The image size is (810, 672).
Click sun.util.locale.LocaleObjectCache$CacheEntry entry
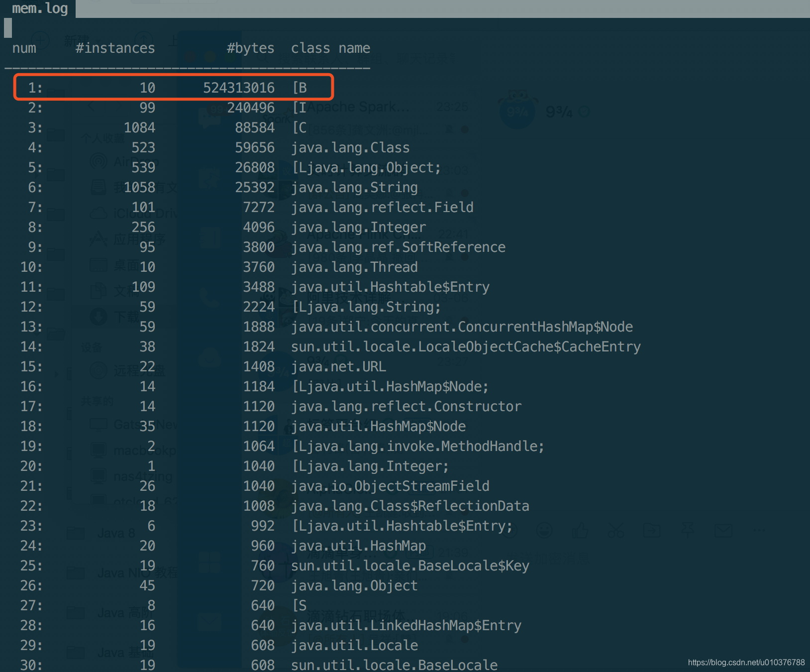click(466, 347)
